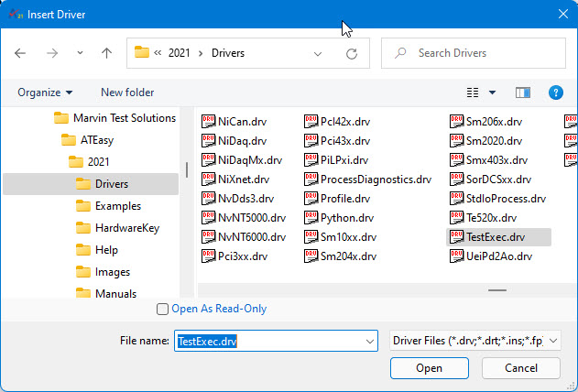Screen dimensions: 578x392
Task: Select the Python.drv file icon
Action: pyautogui.click(x=311, y=218)
